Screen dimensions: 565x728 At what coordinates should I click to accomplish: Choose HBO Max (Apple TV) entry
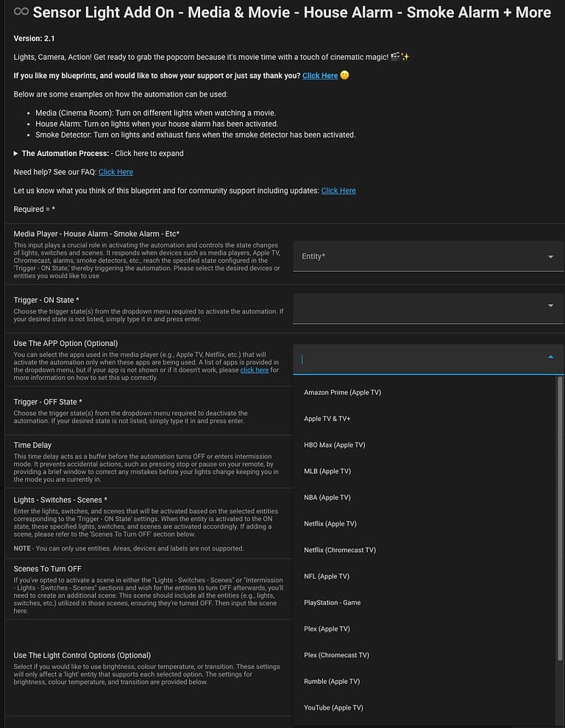click(x=334, y=445)
